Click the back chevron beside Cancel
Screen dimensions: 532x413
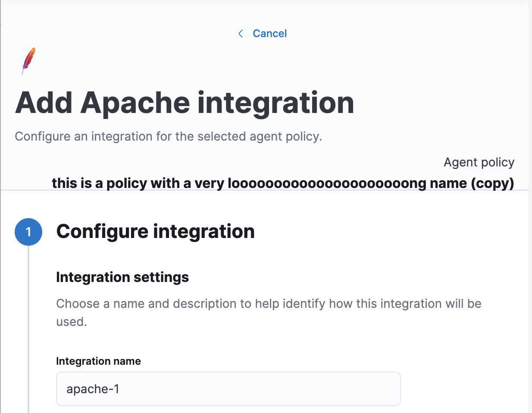tap(241, 34)
